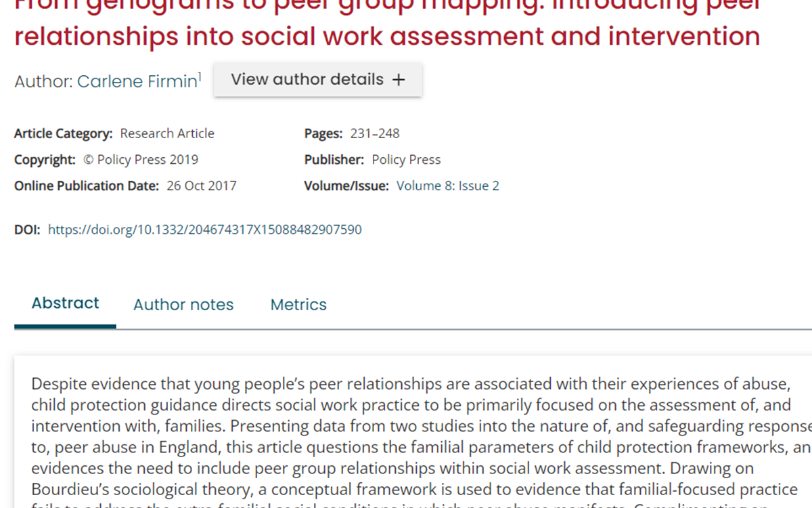Click the Research Article category value
This screenshot has width=812, height=508.
point(167,133)
